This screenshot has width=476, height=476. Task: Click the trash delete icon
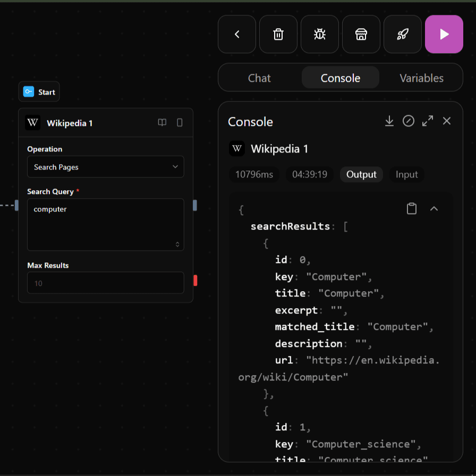[278, 35]
